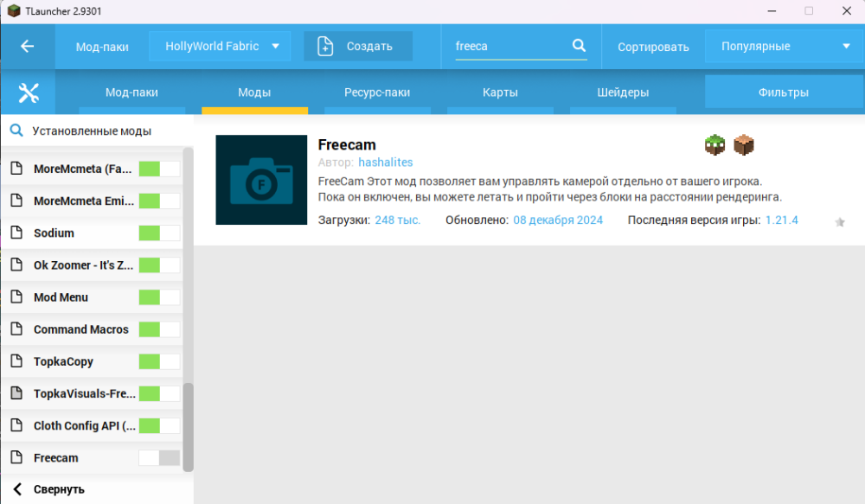Toggle the TopkaVisuals-Fre... mod
This screenshot has width=865, height=504.
pyautogui.click(x=159, y=393)
